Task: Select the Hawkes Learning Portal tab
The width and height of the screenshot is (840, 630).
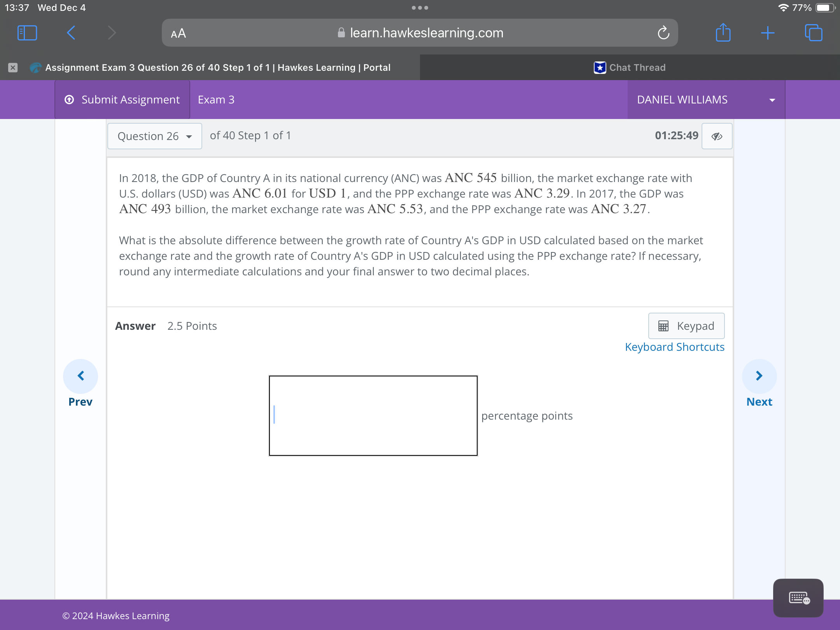Action: [218, 68]
